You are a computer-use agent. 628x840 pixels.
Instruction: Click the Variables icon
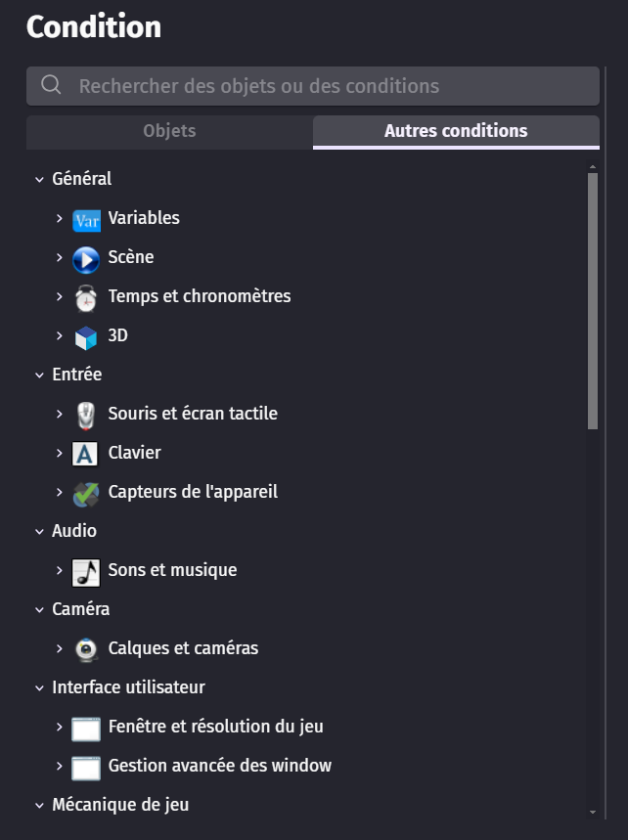(x=86, y=219)
